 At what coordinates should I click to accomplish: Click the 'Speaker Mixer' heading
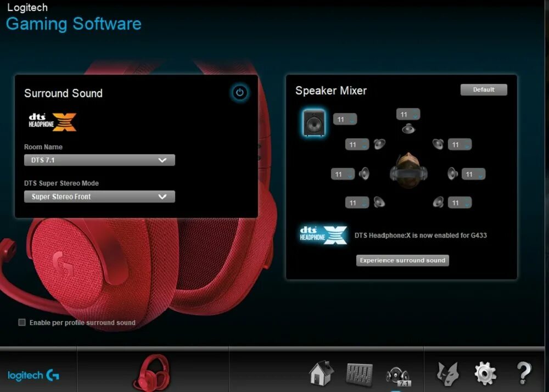tap(331, 91)
